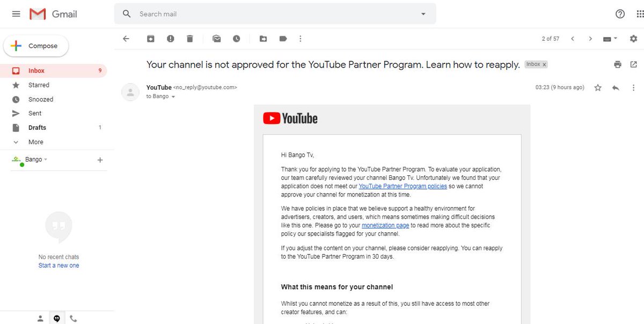This screenshot has height=324, width=644.
Task: Open message More options menu
Action: tap(634, 88)
